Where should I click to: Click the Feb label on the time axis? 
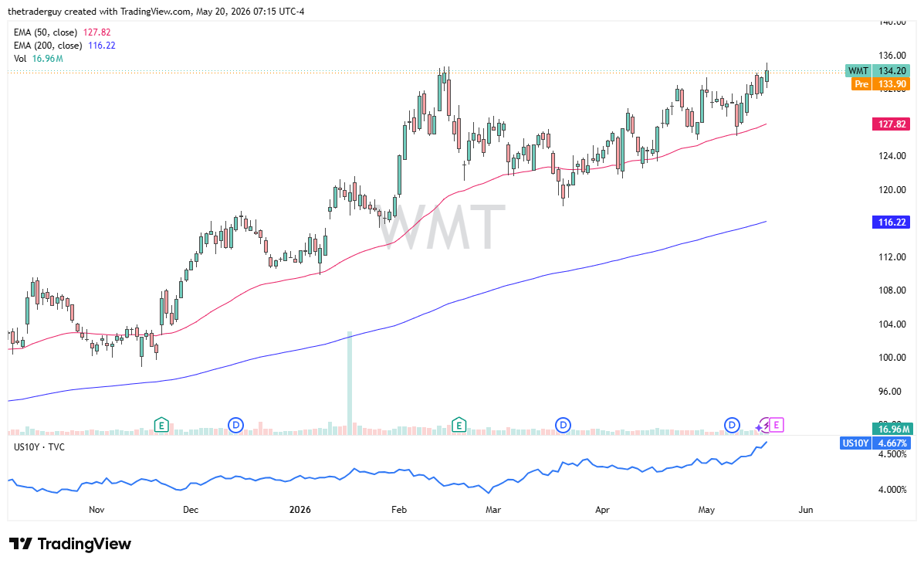(399, 509)
